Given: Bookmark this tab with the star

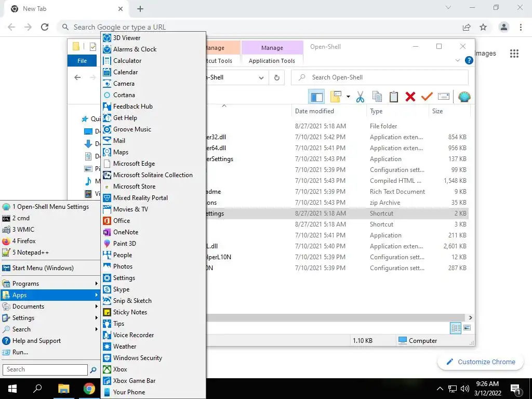Looking at the screenshot, I should [x=483, y=27].
